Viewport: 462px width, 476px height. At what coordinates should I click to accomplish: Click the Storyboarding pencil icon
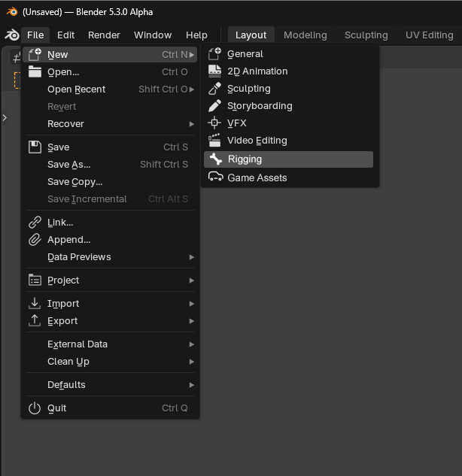[214, 105]
